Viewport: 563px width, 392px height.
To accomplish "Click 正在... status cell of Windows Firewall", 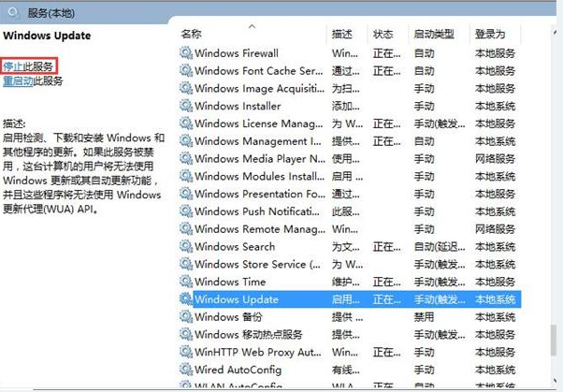I will click(386, 53).
